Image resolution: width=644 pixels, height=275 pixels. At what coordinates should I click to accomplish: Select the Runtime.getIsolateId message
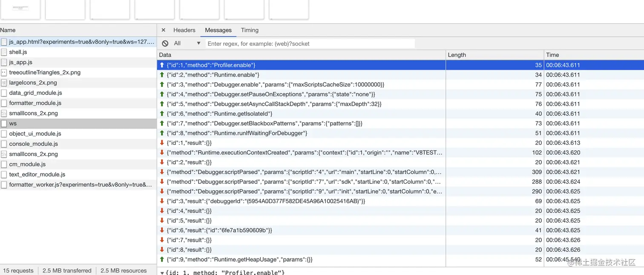[x=400, y=114]
